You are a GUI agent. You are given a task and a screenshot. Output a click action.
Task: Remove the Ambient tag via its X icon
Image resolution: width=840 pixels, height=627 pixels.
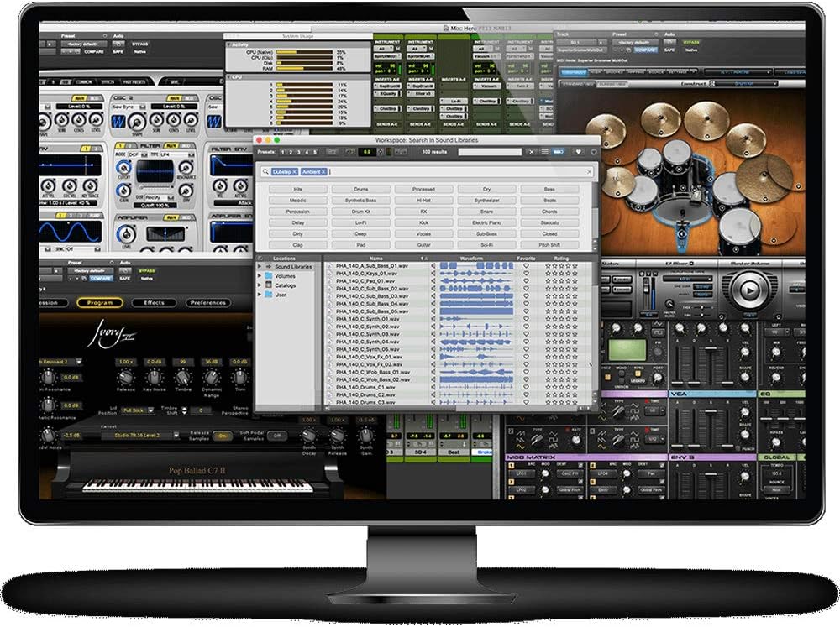click(323, 170)
